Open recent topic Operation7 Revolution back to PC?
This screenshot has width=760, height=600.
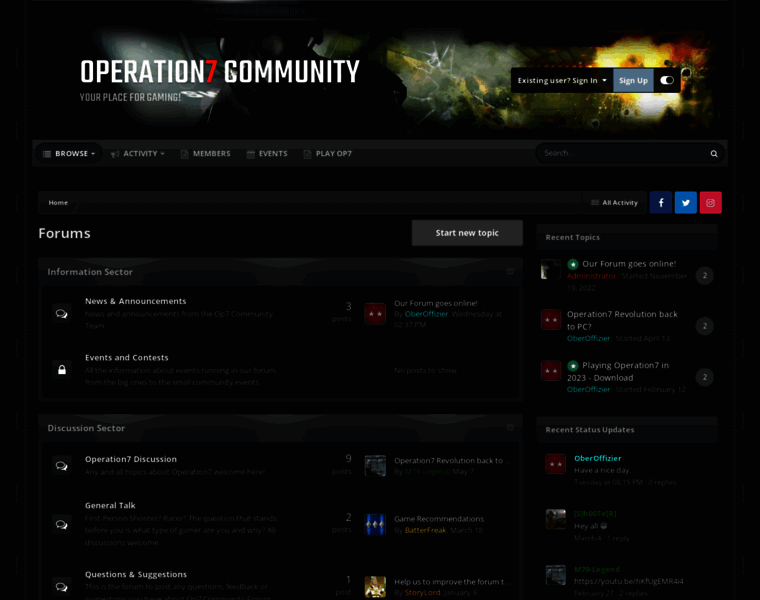[622, 320]
